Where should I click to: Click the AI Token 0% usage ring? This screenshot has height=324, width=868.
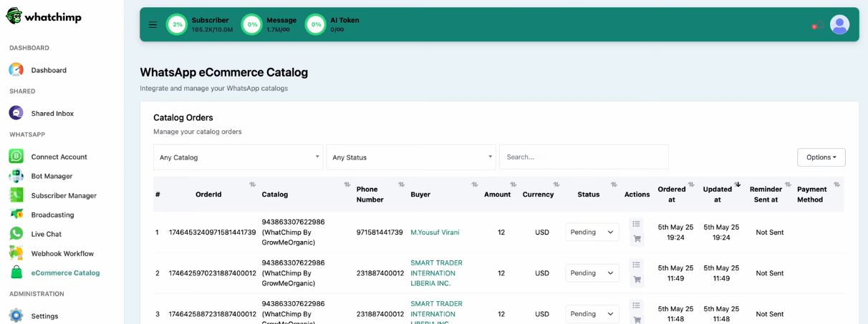(x=316, y=24)
